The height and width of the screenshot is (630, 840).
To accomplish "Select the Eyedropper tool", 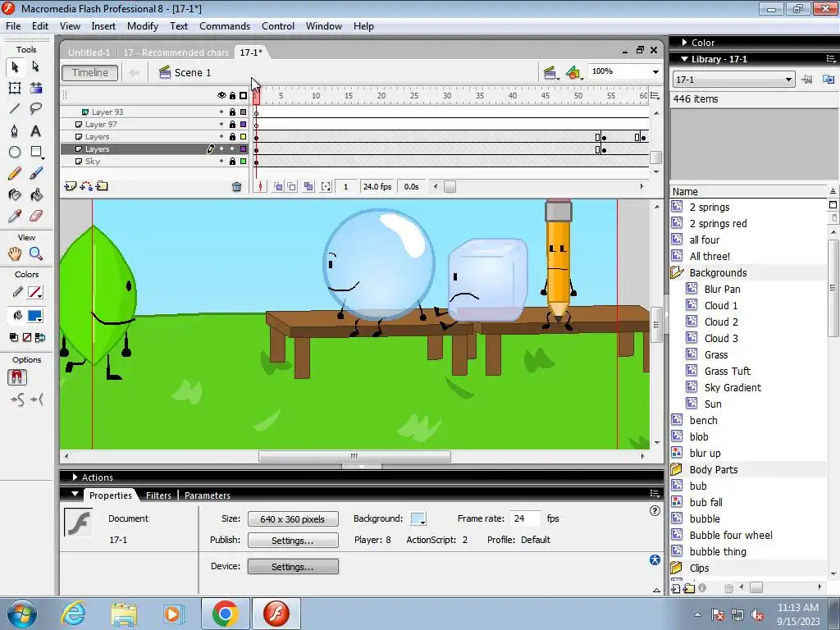I will [x=15, y=217].
